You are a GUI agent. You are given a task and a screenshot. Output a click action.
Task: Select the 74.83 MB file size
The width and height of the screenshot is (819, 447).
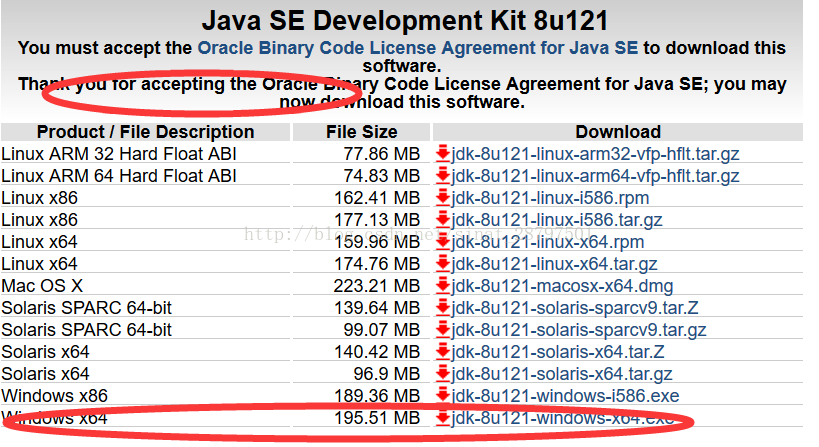coord(381,176)
